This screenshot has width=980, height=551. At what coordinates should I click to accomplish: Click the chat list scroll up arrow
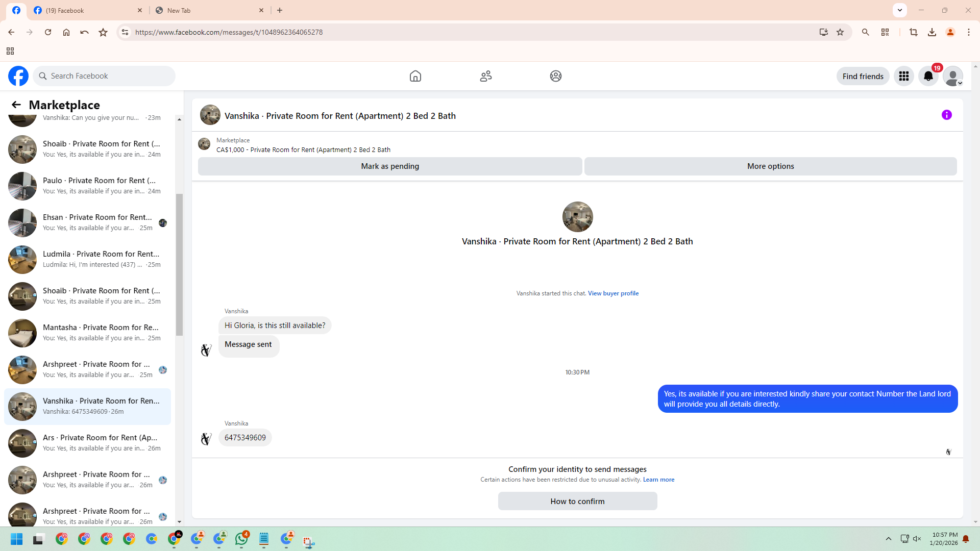click(179, 119)
